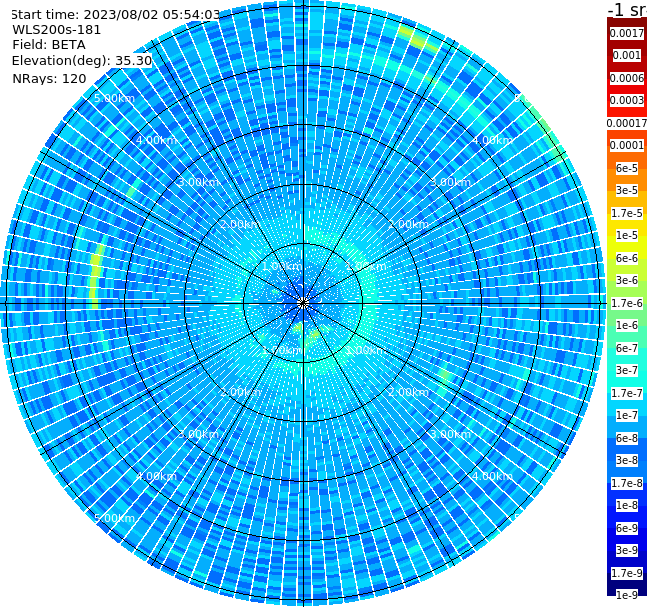647x607 pixels.
Task: Click the 3.00km range label in upper-left quadrant
Action: pos(198,182)
